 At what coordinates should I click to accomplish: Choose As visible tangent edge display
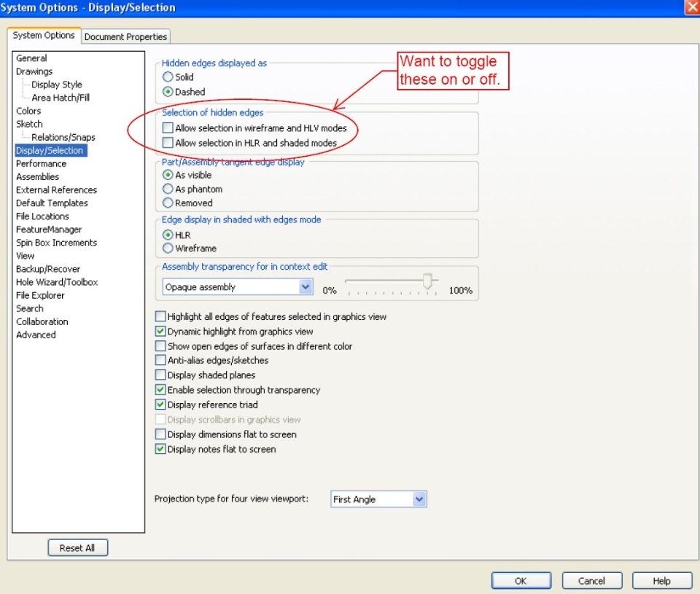click(x=168, y=175)
